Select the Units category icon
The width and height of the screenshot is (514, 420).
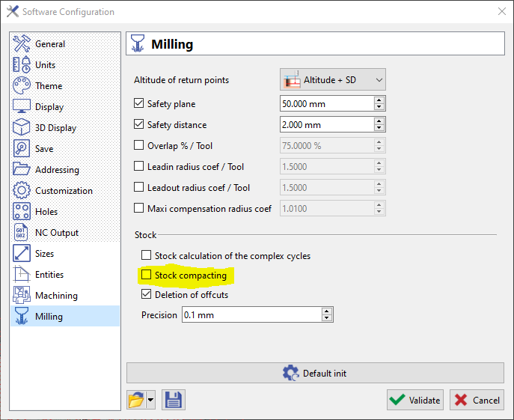(22, 65)
